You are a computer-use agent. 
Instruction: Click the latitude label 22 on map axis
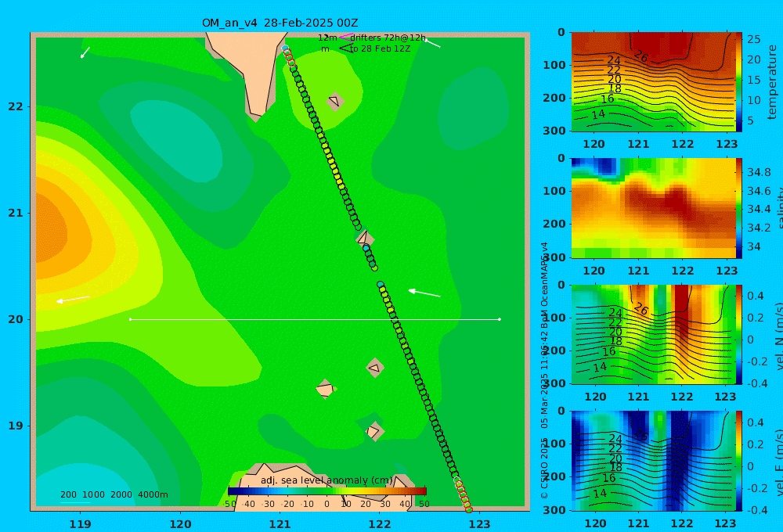click(16, 107)
